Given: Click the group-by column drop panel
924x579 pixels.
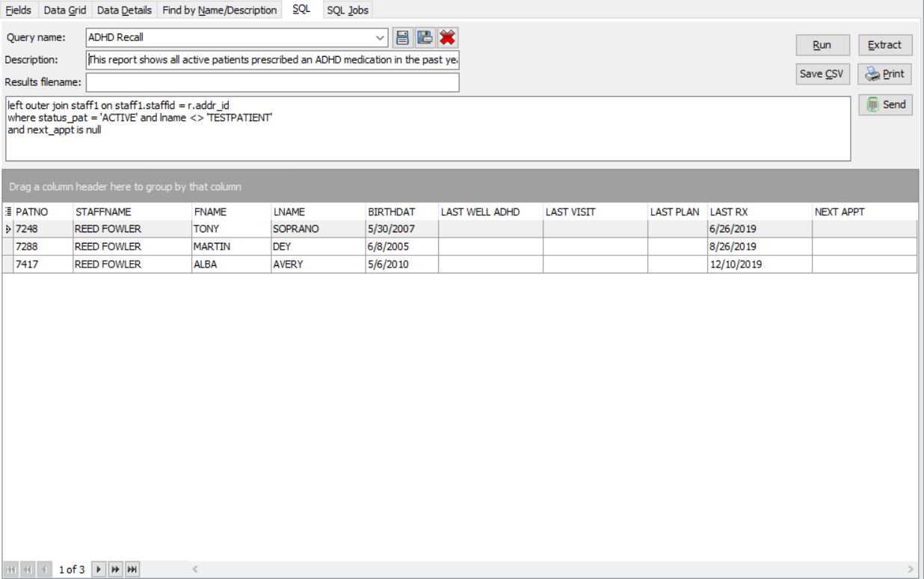Looking at the screenshot, I should tap(461, 187).
